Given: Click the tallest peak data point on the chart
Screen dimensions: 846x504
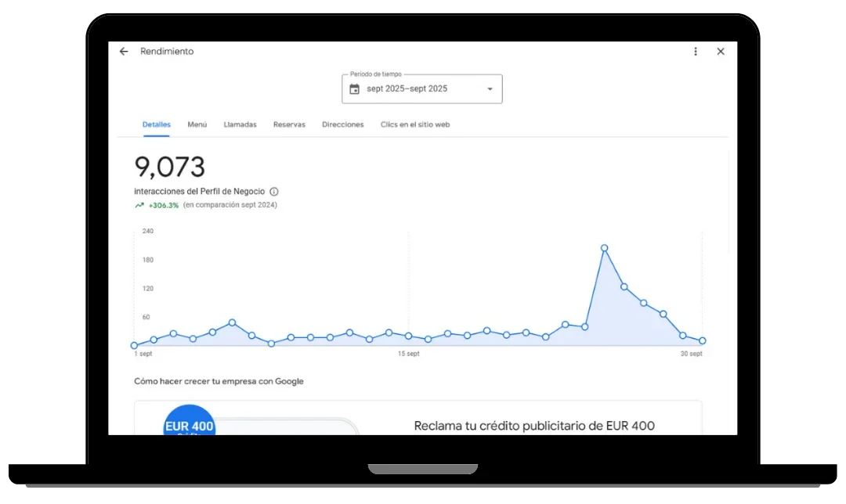Looking at the screenshot, I should [x=604, y=248].
